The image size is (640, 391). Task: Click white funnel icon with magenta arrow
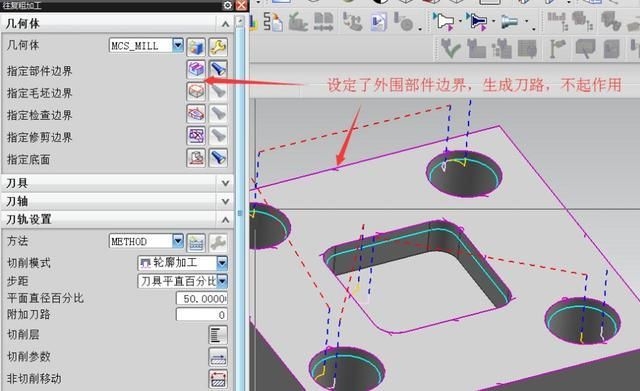point(444,21)
